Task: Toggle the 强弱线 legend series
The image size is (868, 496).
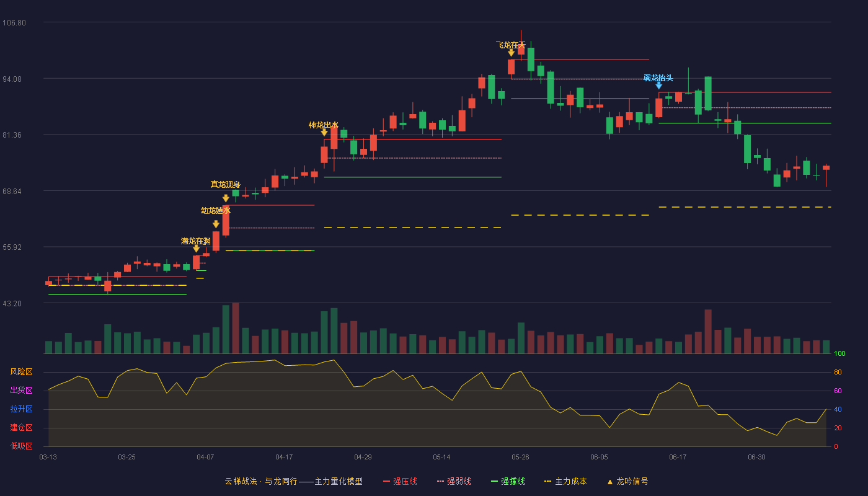Action: (454, 481)
